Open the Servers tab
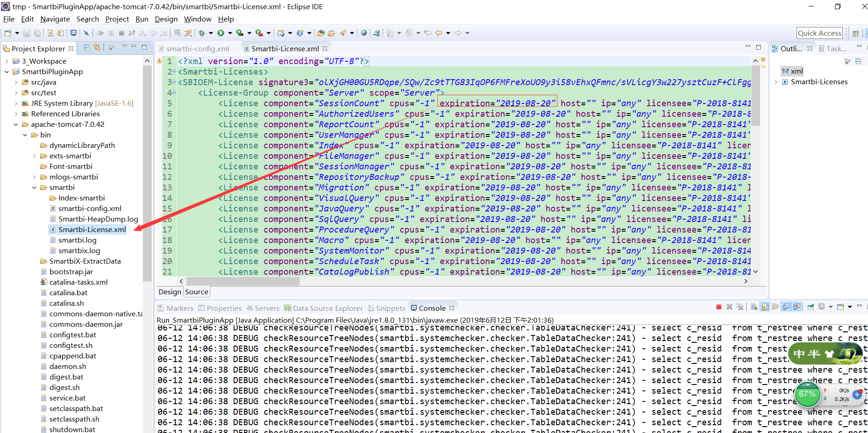The width and height of the screenshot is (868, 433). [263, 308]
